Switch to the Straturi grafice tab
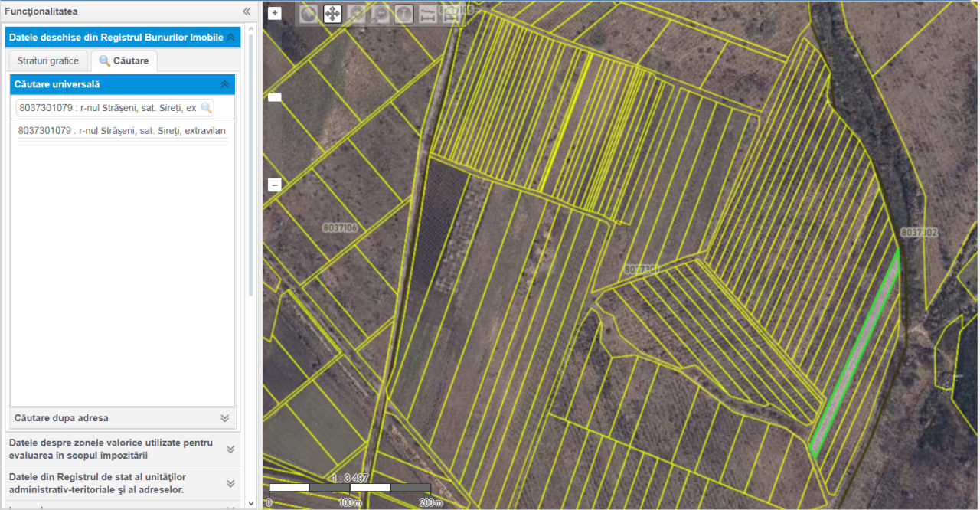The image size is (980, 510). pos(48,60)
